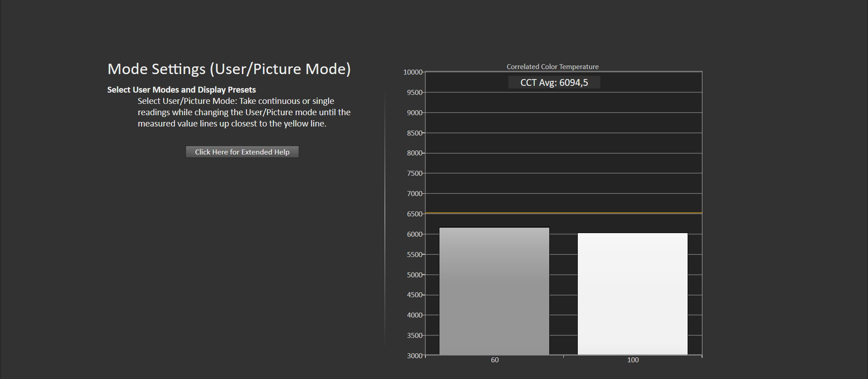Click the yellow 6500 target line

pyautogui.click(x=564, y=213)
